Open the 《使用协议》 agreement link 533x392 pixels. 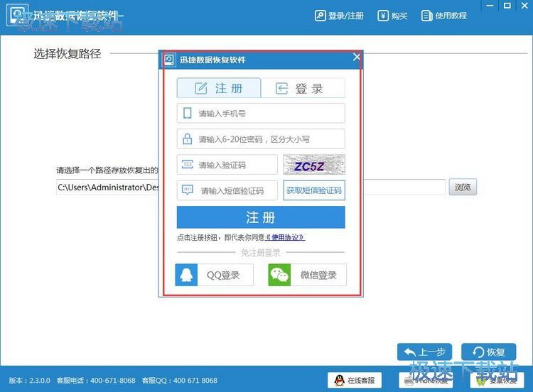pyautogui.click(x=285, y=237)
